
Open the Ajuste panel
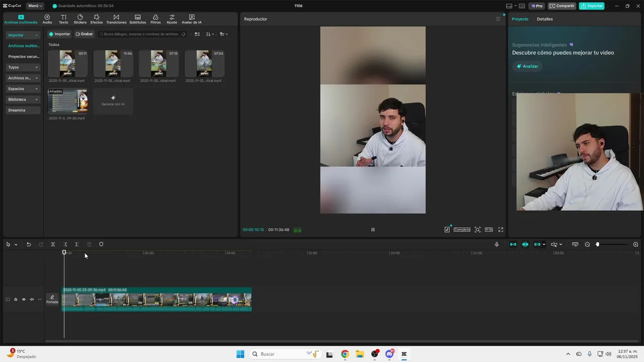[x=172, y=19]
